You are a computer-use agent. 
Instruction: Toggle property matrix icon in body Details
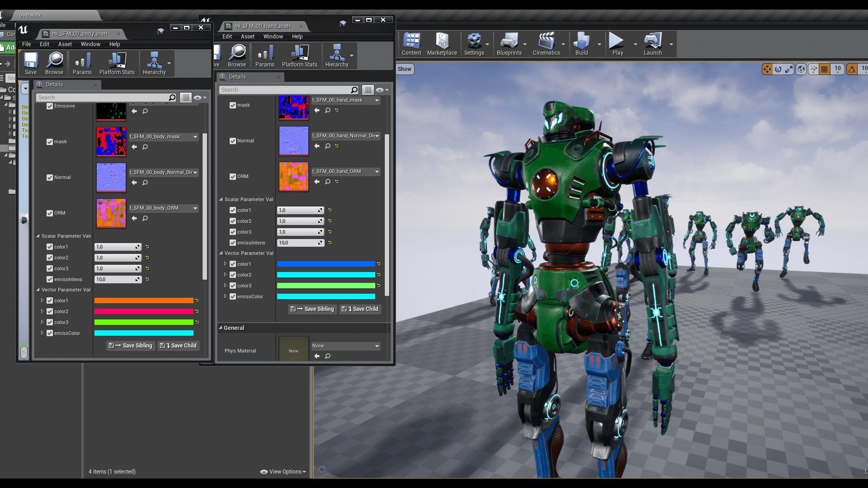tap(185, 98)
